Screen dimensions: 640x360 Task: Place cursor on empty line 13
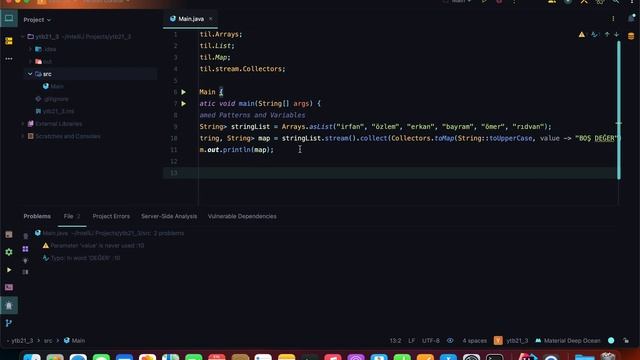click(390, 173)
